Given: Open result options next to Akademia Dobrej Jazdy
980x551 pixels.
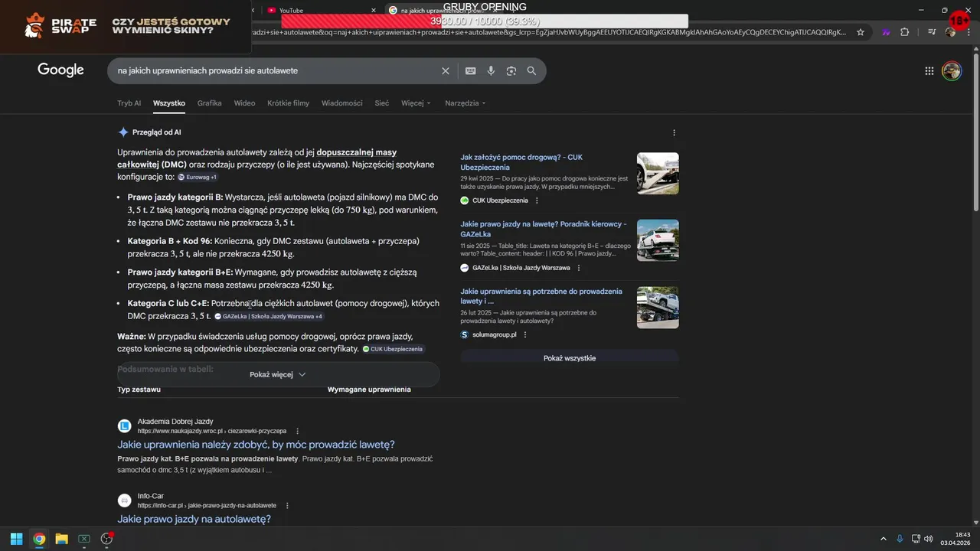Looking at the screenshot, I should pos(298,431).
